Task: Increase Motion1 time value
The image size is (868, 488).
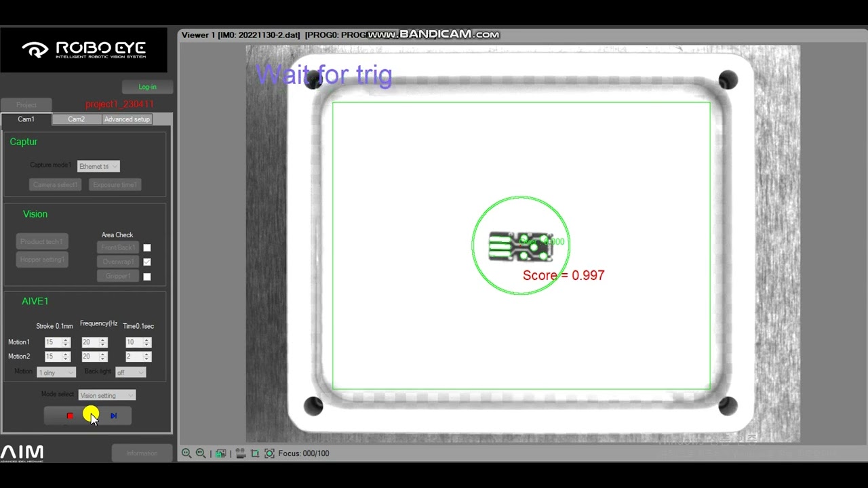Action: (x=147, y=340)
